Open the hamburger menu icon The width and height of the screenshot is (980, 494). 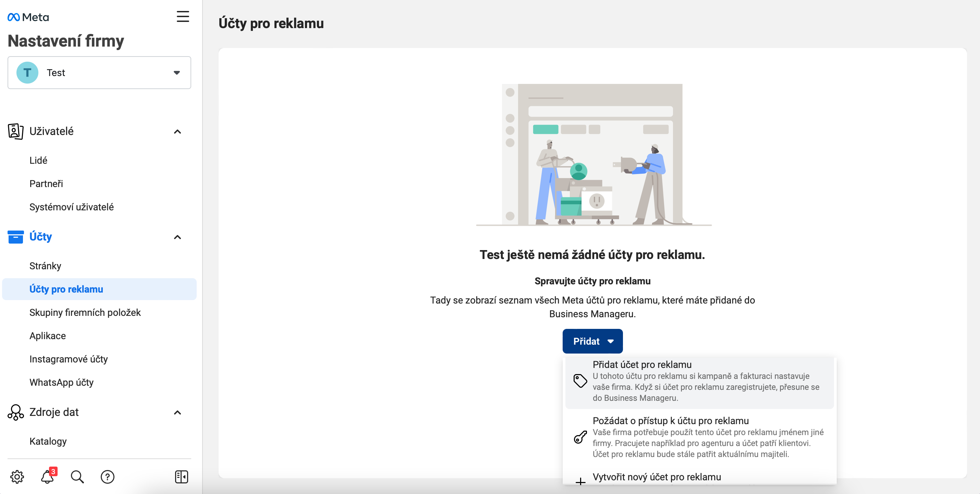[183, 17]
